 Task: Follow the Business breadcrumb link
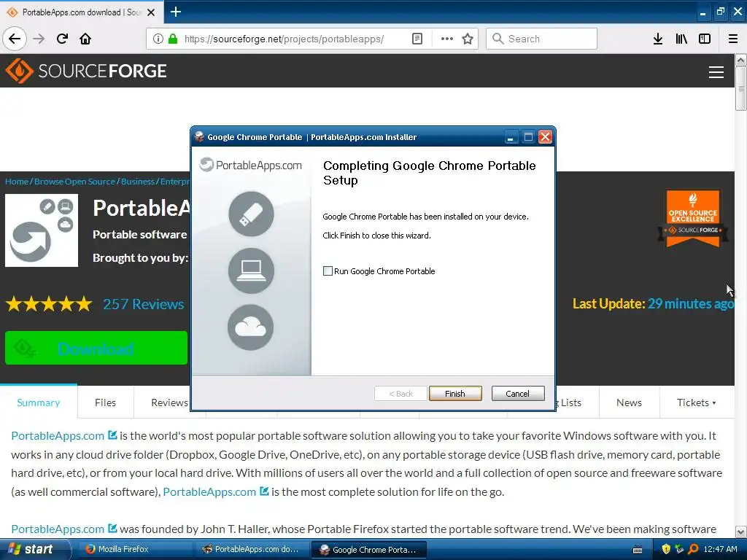click(x=138, y=182)
